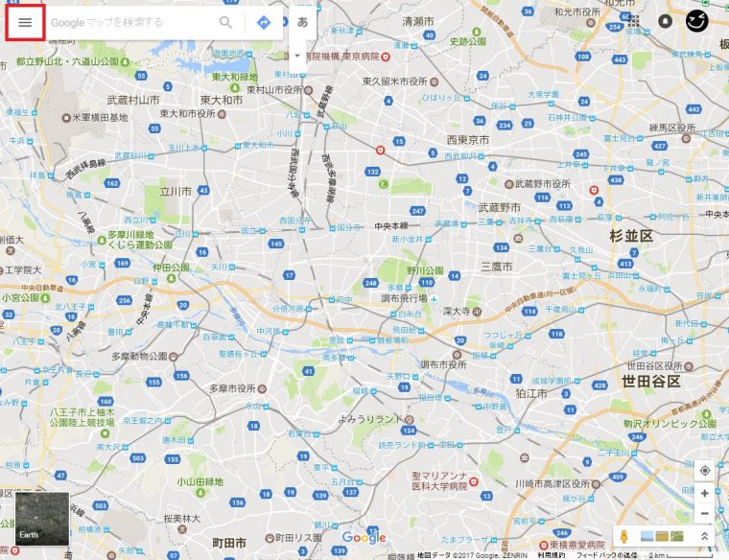Click the 清瀬市 city label
The image size is (729, 560).
pyautogui.click(x=418, y=21)
